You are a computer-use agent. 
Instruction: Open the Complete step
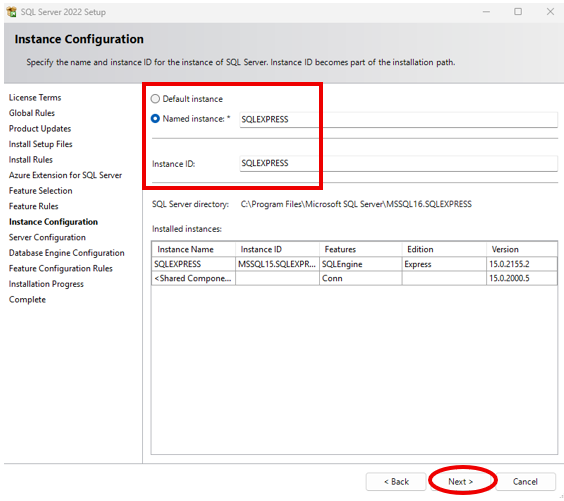pos(27,300)
